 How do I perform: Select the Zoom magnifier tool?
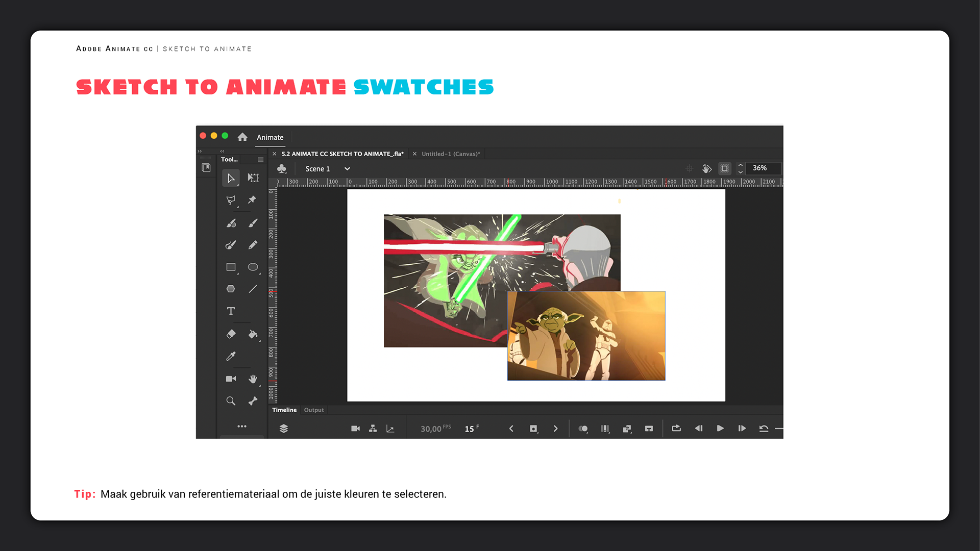pos(231,401)
